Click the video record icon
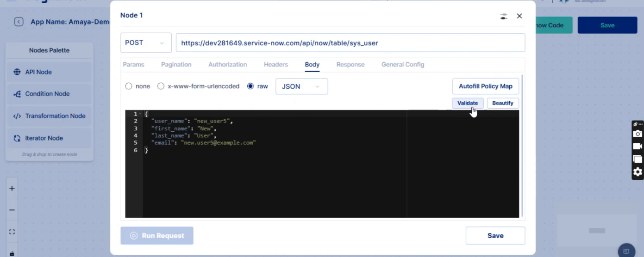The height and width of the screenshot is (257, 644). click(x=638, y=146)
